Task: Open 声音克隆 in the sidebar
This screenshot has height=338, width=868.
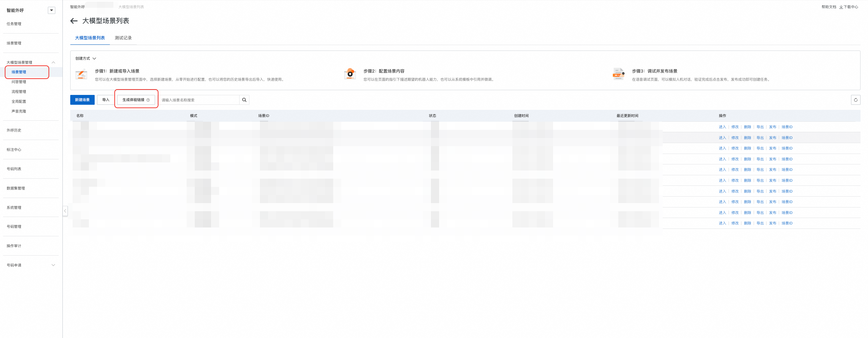Action: click(x=19, y=111)
